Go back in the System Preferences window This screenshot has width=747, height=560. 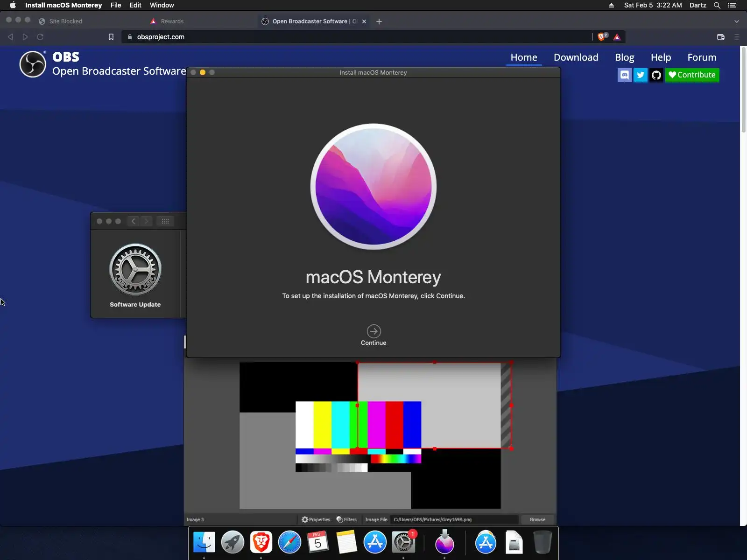tap(134, 221)
